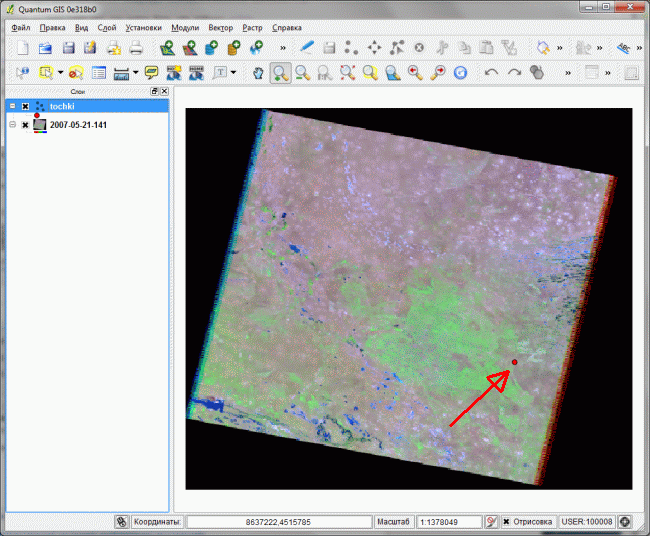
Task: Select the Pan Map hand tool
Action: (x=258, y=73)
